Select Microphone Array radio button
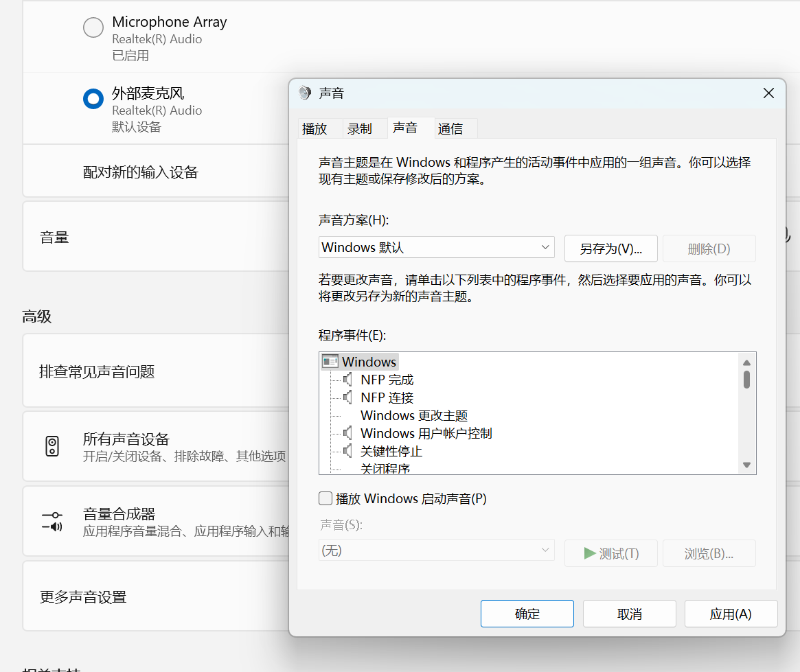Screen dimensions: 800x672 (x=93, y=27)
